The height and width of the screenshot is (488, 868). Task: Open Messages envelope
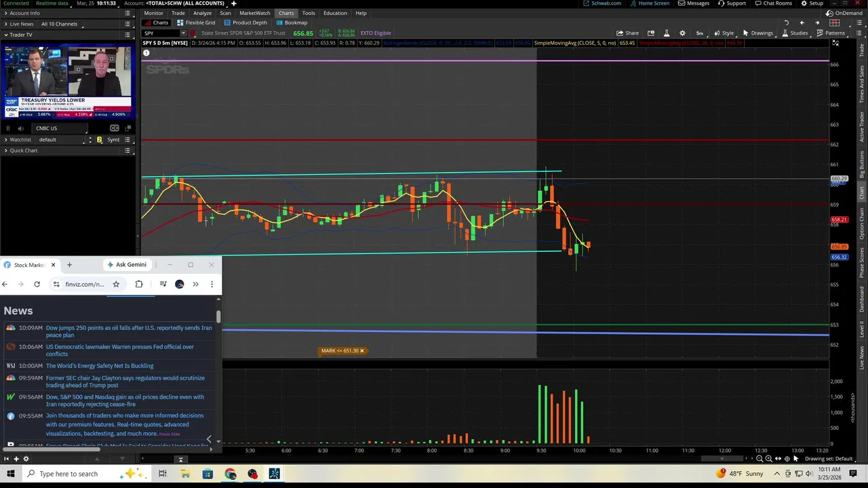pyautogui.click(x=694, y=3)
